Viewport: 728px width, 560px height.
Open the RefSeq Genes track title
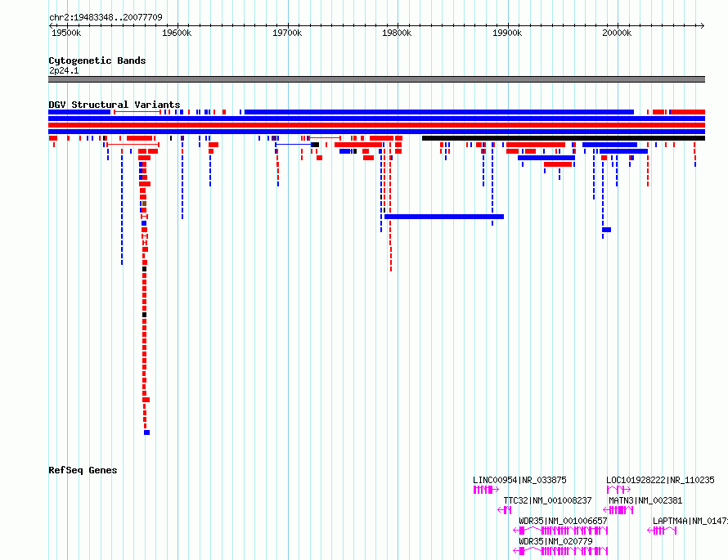[83, 470]
